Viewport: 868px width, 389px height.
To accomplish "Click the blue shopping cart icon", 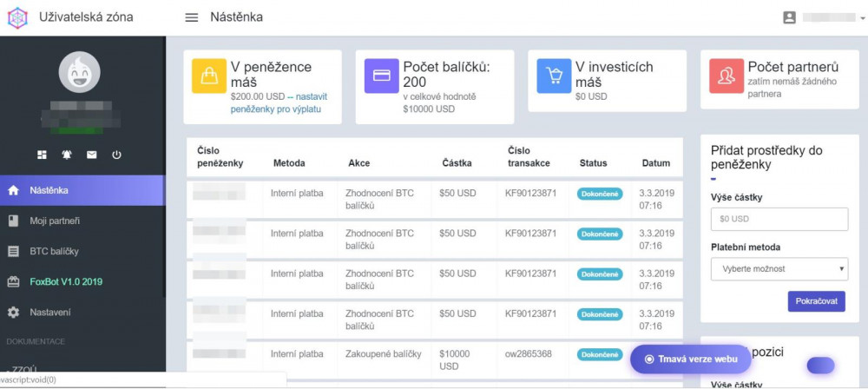I will click(x=554, y=76).
